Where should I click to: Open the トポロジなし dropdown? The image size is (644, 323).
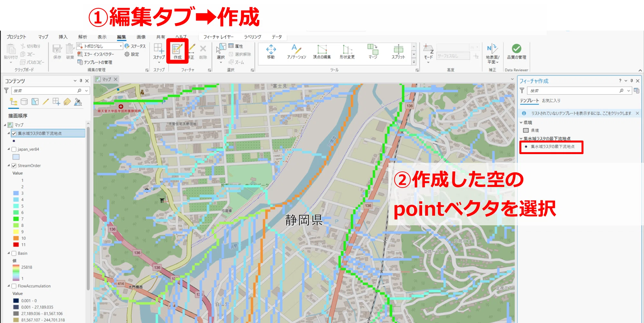pos(121,46)
